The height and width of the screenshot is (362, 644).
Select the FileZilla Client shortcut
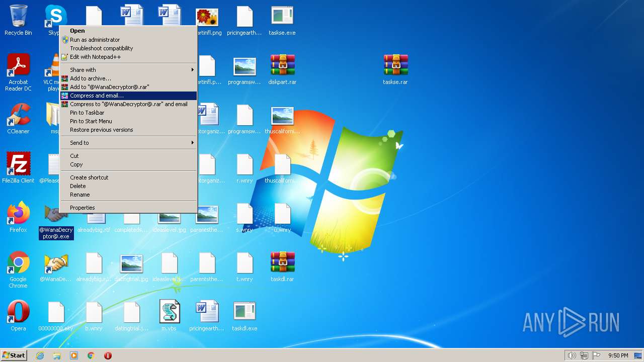tap(18, 168)
